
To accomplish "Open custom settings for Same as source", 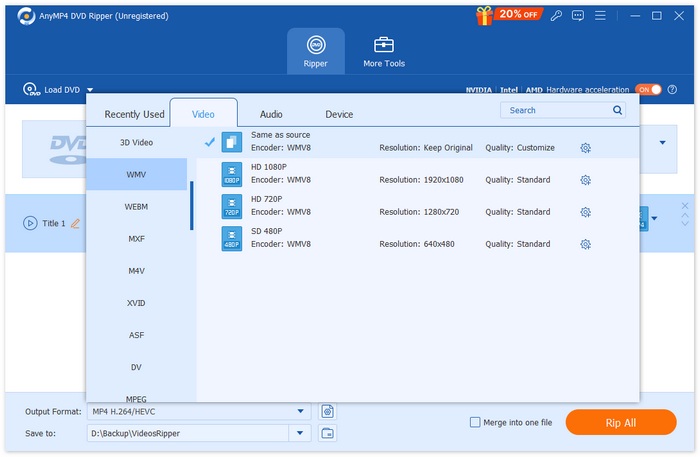I will tap(585, 148).
